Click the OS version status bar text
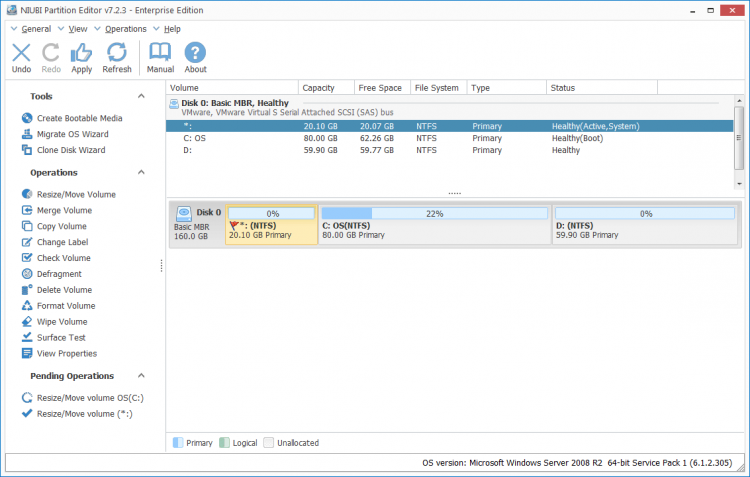 pyautogui.click(x=577, y=463)
